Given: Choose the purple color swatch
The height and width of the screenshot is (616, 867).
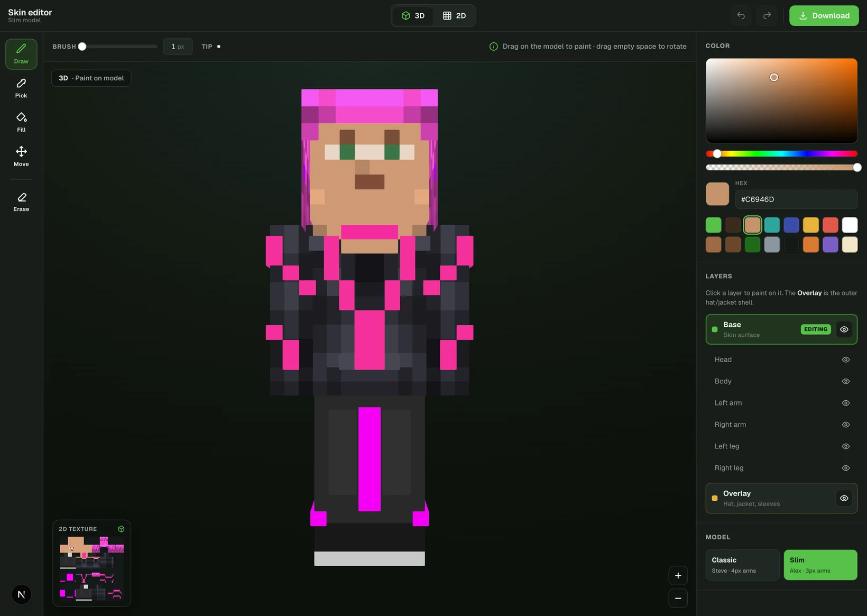Looking at the screenshot, I should coord(830,244).
